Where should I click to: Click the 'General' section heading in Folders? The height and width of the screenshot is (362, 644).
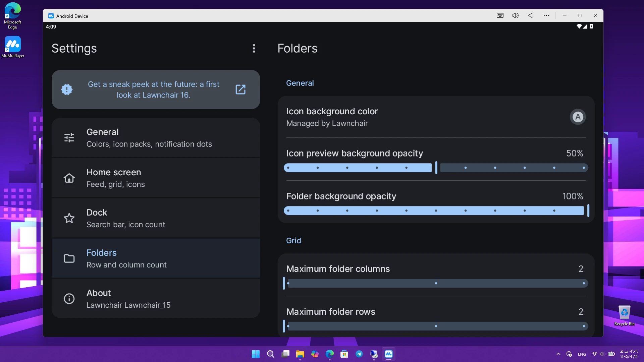click(300, 83)
